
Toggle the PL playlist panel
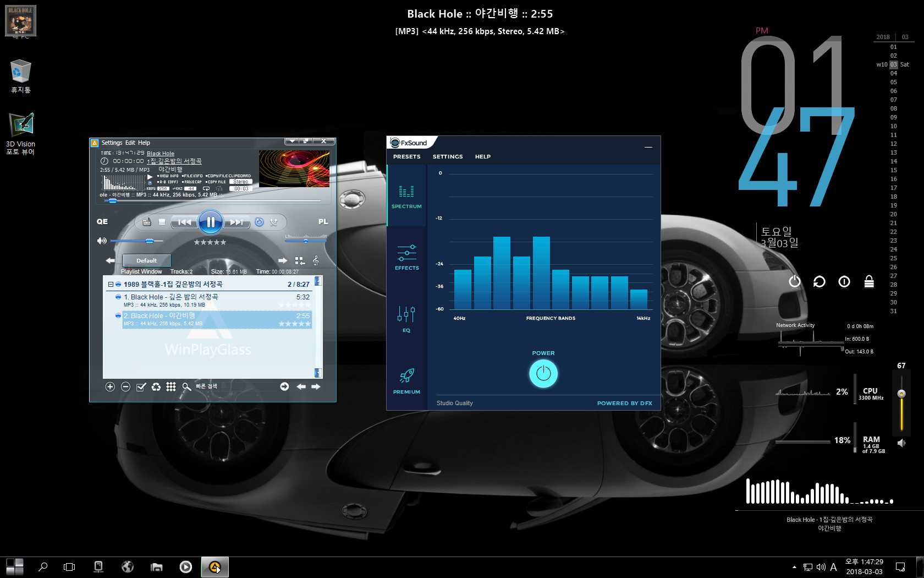click(323, 221)
